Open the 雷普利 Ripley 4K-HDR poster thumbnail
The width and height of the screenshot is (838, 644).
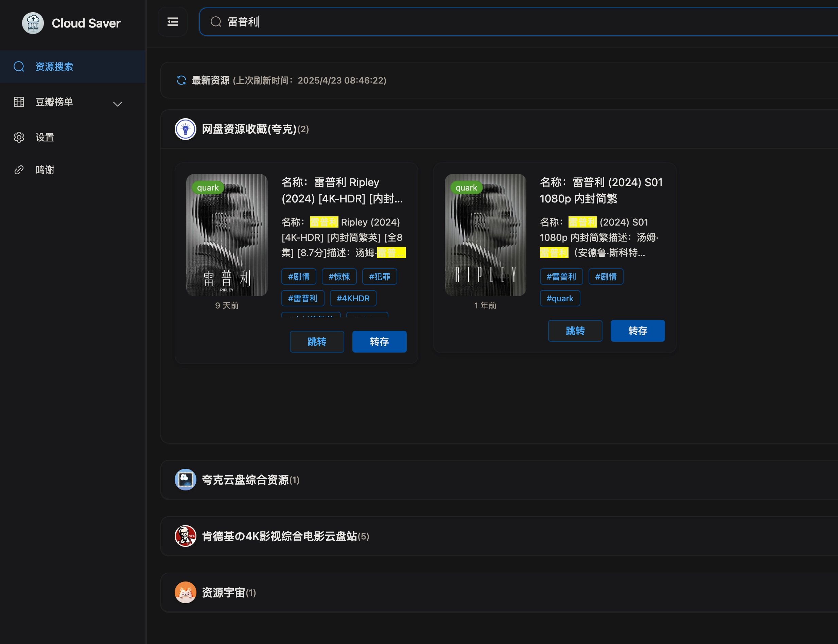pyautogui.click(x=227, y=235)
